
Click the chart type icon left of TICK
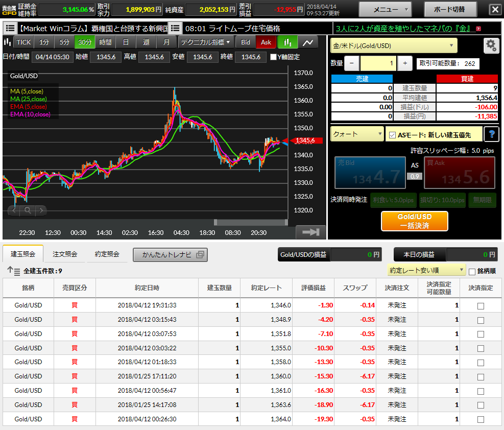(7, 42)
